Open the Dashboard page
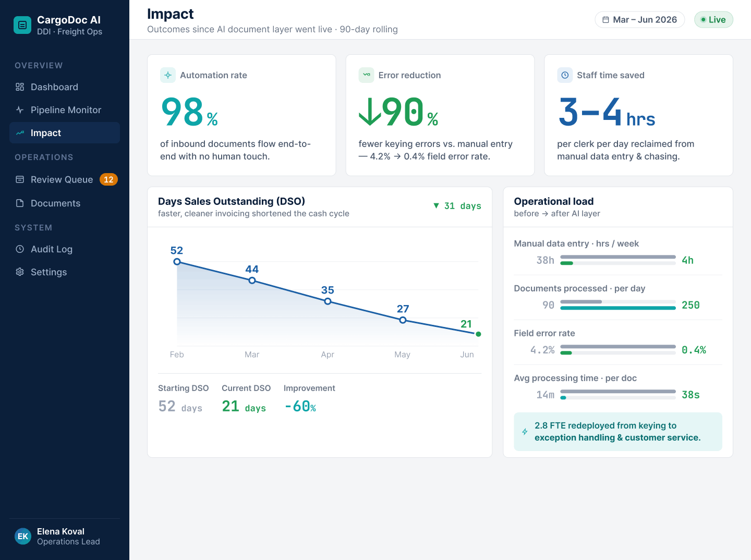The height and width of the screenshot is (560, 751). point(65,87)
